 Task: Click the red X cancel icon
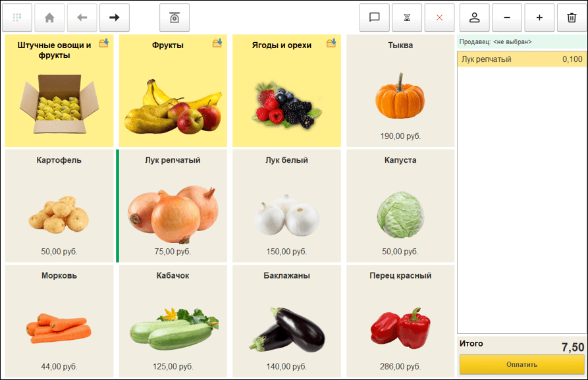[439, 18]
